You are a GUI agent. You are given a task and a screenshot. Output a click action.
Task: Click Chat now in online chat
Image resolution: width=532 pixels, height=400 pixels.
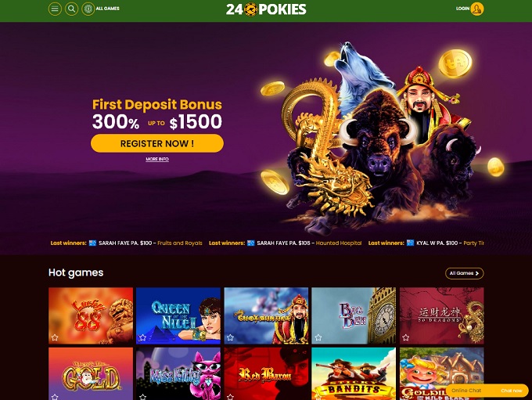pos(512,391)
